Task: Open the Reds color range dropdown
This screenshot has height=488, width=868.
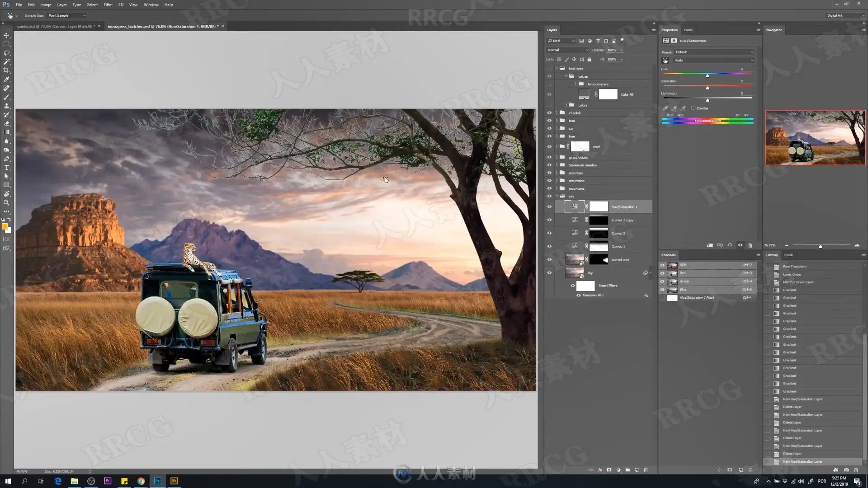Action: tap(714, 60)
